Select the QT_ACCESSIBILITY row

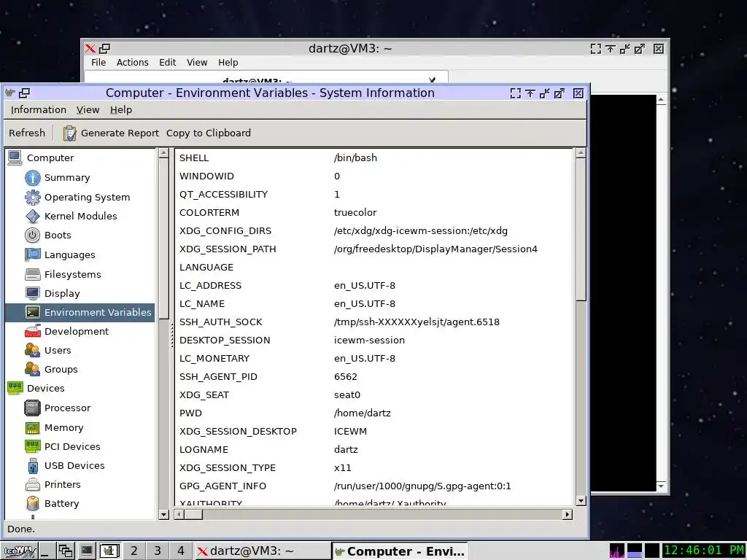pos(374,195)
